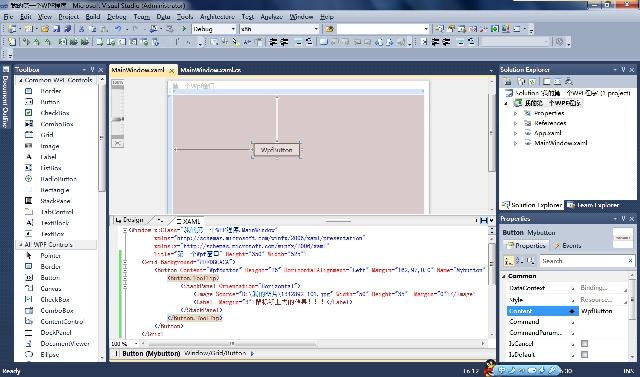
Task: Collapse the Common WPF Controls section
Action: tap(20, 80)
